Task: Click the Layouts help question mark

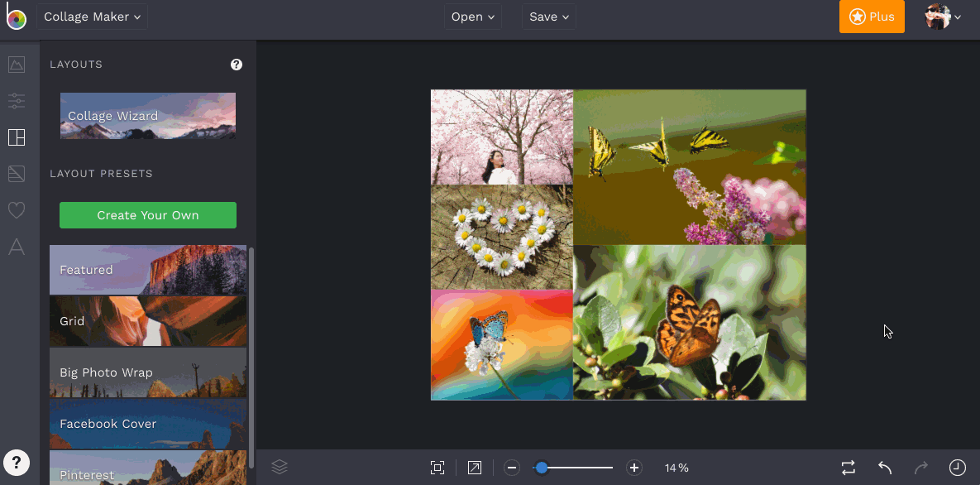Action: (x=237, y=65)
